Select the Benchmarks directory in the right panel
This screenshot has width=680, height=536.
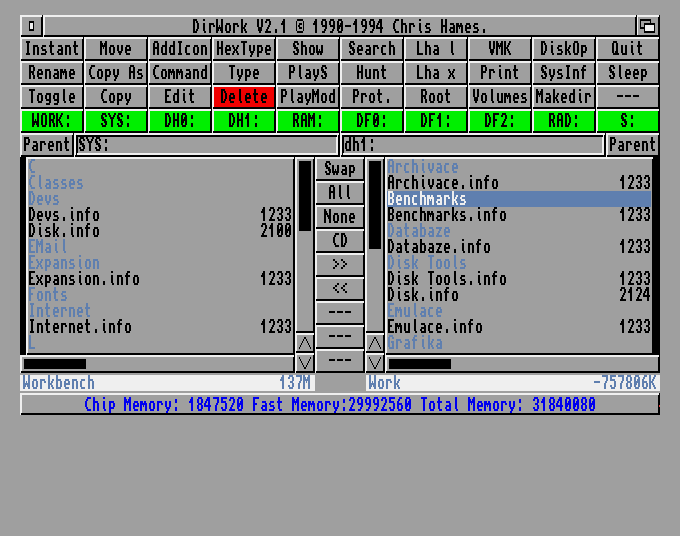[427, 199]
